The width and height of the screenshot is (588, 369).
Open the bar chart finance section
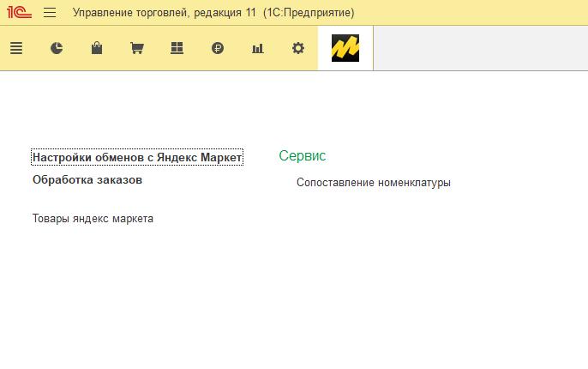tap(257, 48)
